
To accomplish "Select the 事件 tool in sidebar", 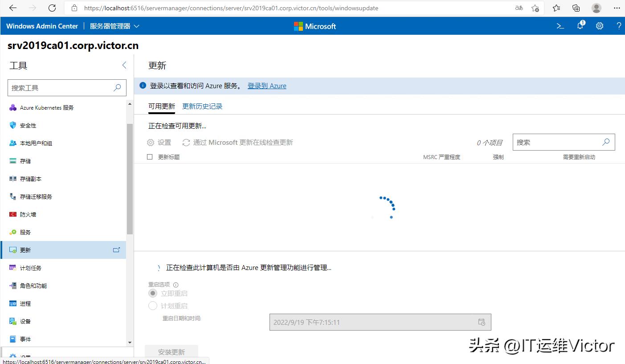I will (25, 339).
